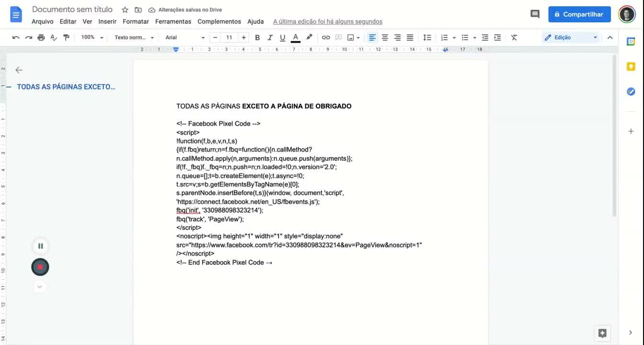644x345 pixels.
Task: Toggle bold formatting
Action: (x=257, y=37)
